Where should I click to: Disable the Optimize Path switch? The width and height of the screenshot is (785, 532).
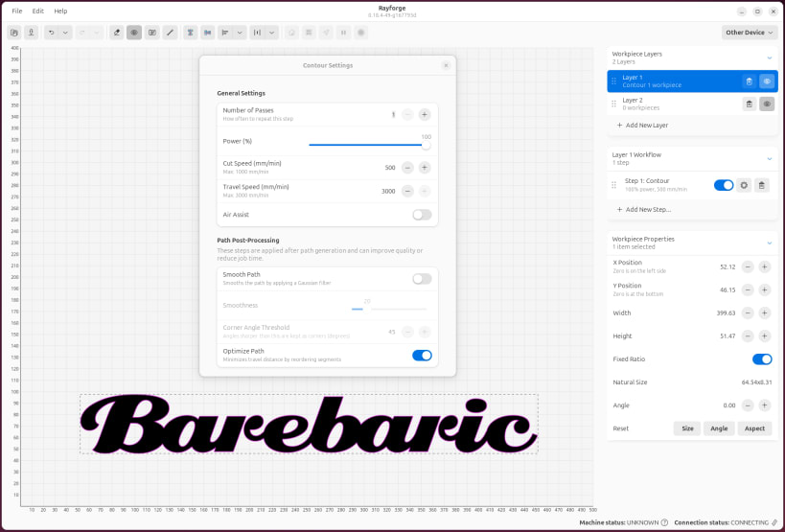click(x=422, y=356)
